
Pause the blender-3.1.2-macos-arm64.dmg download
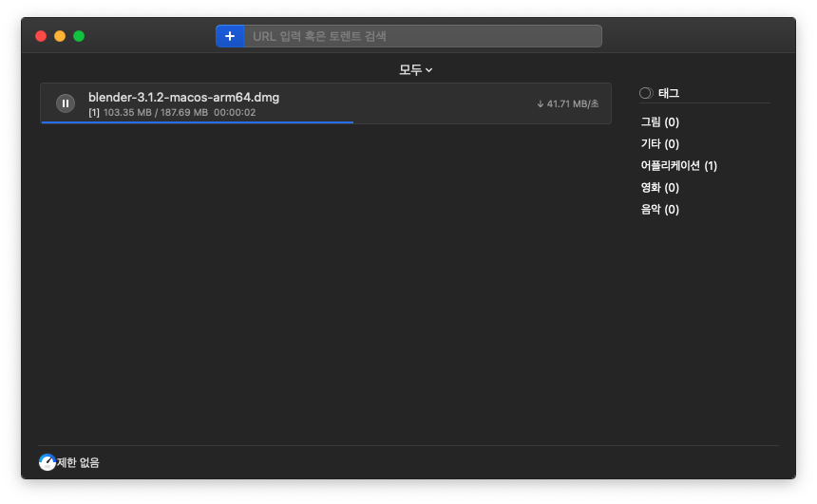pos(66,103)
